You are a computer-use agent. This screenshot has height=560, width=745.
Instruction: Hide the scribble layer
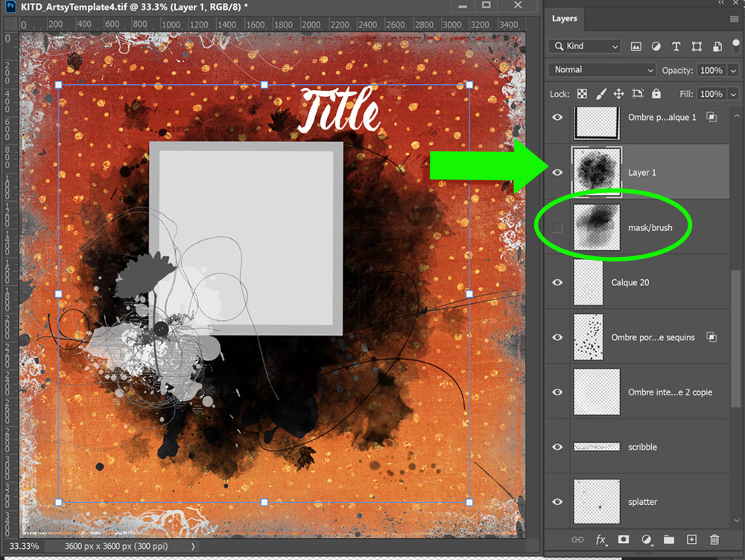click(557, 447)
